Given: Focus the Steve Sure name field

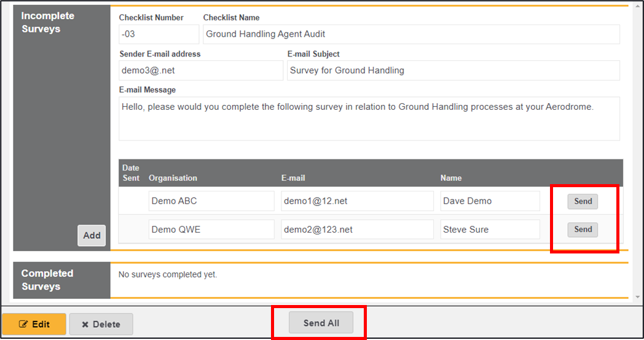Looking at the screenshot, I should [x=490, y=230].
